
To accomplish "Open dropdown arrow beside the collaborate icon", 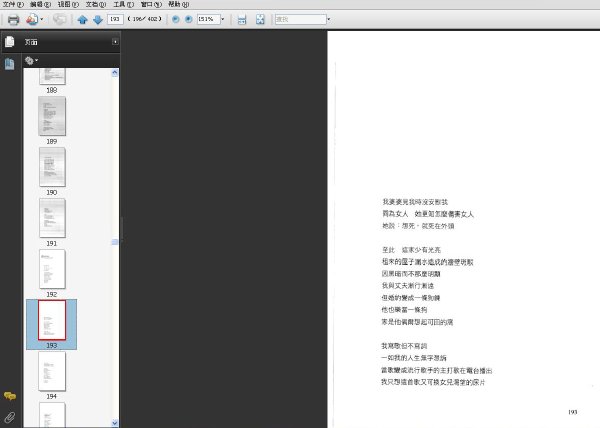I will (42, 19).
